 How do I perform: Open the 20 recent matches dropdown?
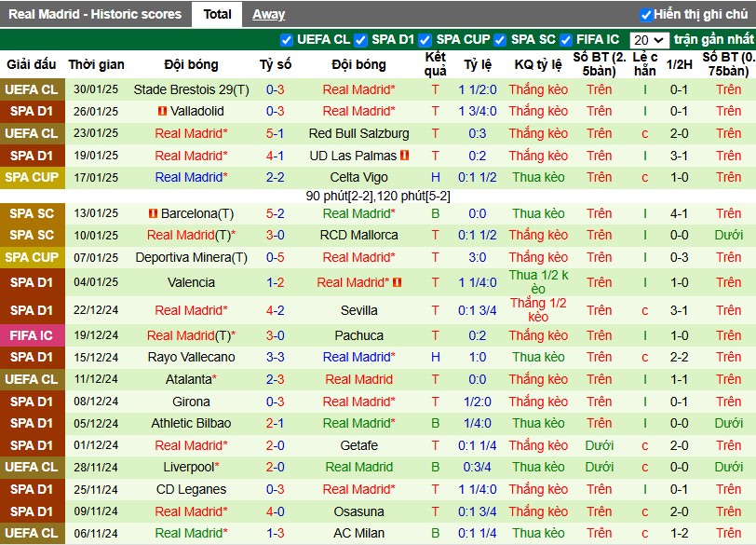649,40
